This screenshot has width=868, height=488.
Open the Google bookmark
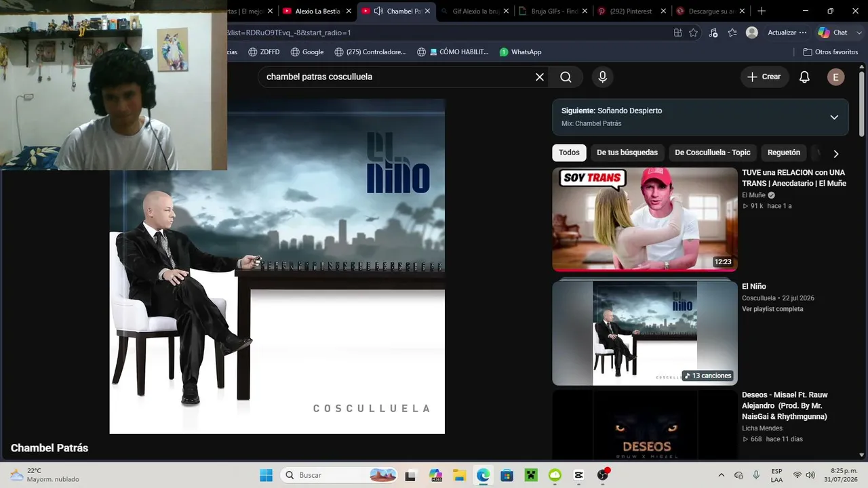307,52
